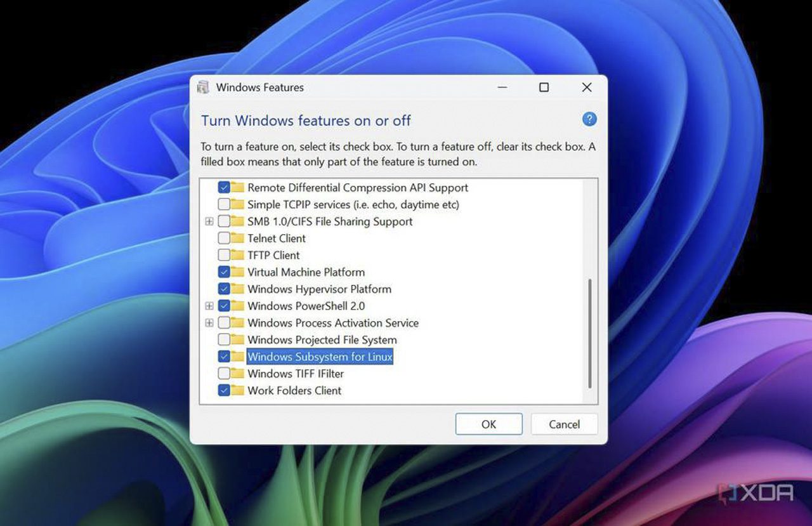Check the SMB 1.0/CIFS File Sharing checkbox
The image size is (812, 526).
pos(224,221)
